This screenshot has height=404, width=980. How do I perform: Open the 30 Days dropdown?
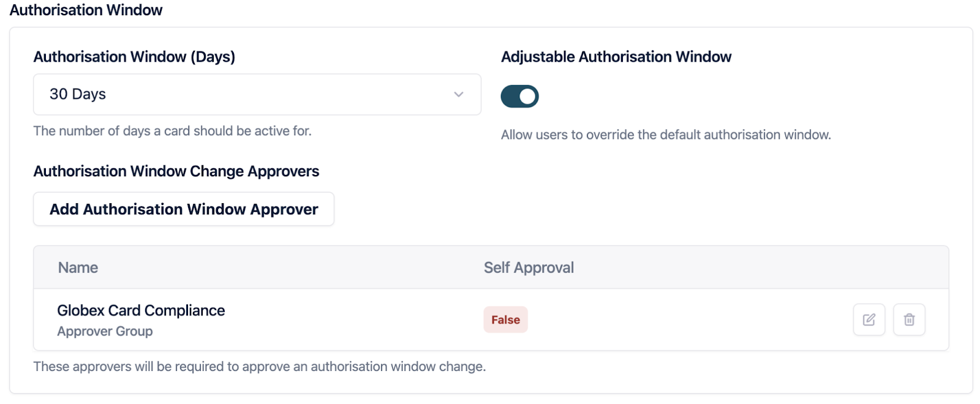point(257,94)
